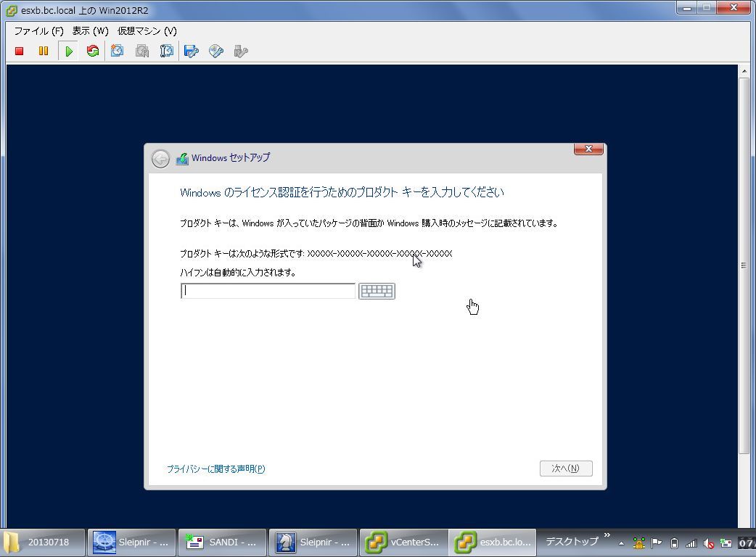Click the floppy drive connection icon
This screenshot has width=756, height=557.
(x=192, y=51)
